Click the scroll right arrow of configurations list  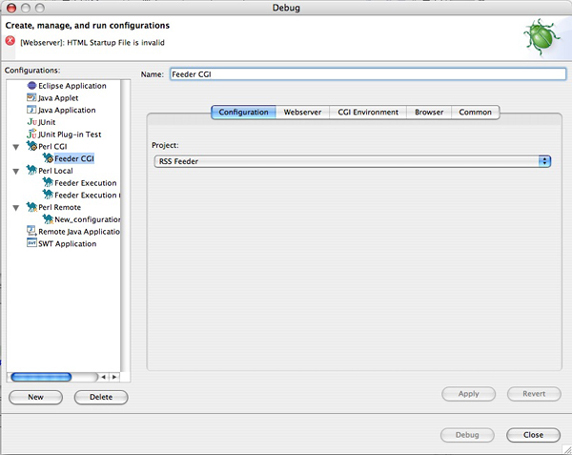tap(114, 377)
